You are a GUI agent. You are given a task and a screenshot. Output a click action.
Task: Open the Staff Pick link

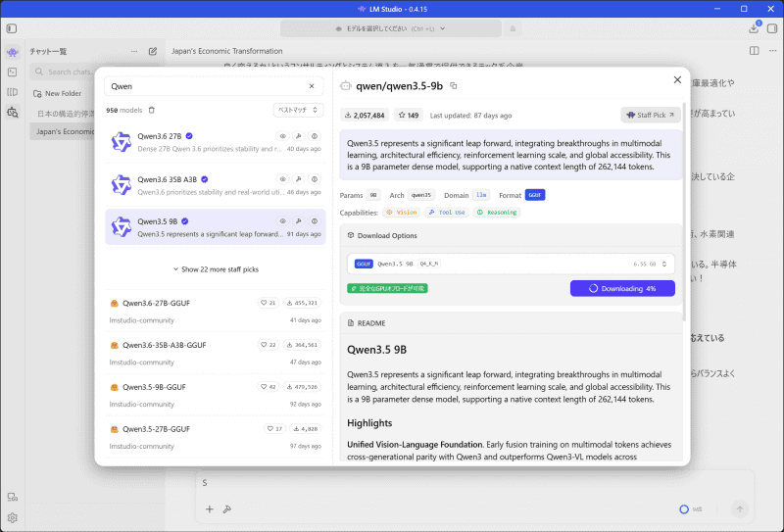tap(651, 115)
